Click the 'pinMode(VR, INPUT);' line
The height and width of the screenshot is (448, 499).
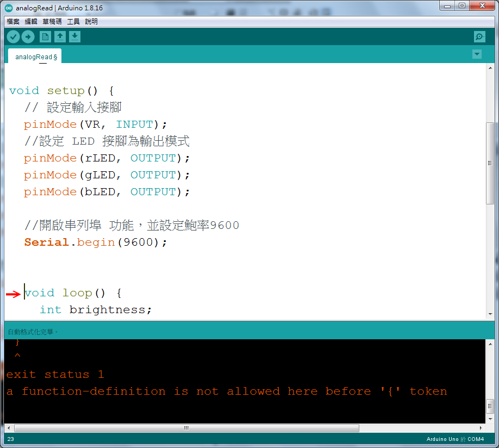95,125
